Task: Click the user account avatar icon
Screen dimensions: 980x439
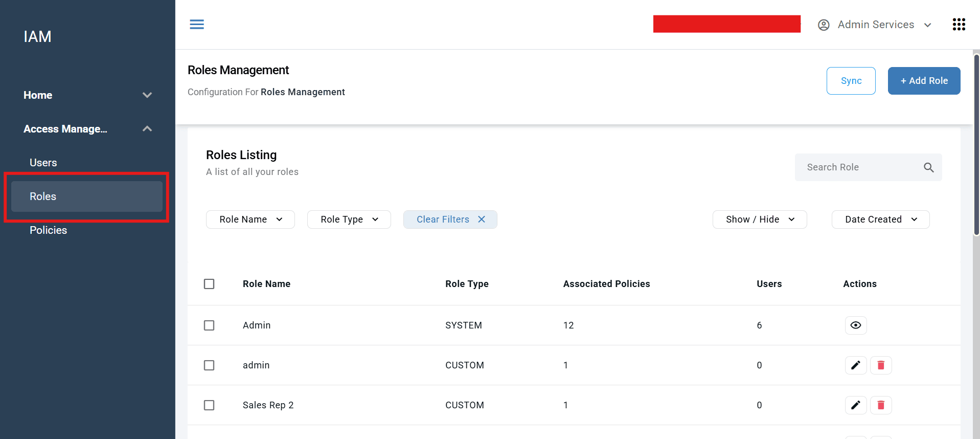Action: point(824,25)
